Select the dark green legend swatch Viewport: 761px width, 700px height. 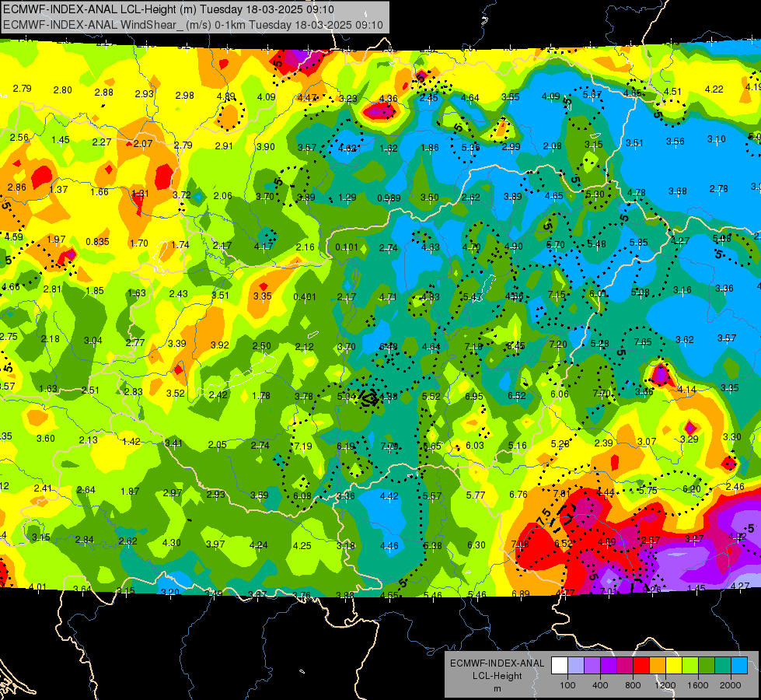[x=706, y=666]
